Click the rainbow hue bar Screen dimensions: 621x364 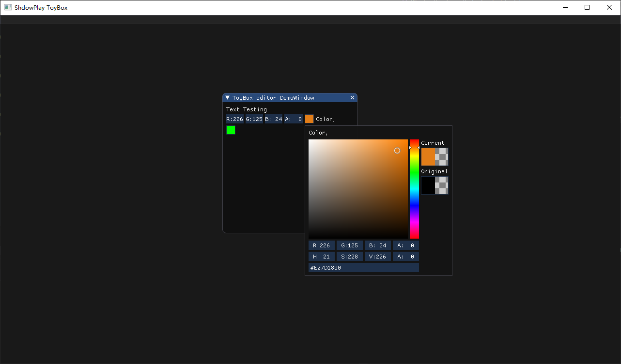(414, 189)
